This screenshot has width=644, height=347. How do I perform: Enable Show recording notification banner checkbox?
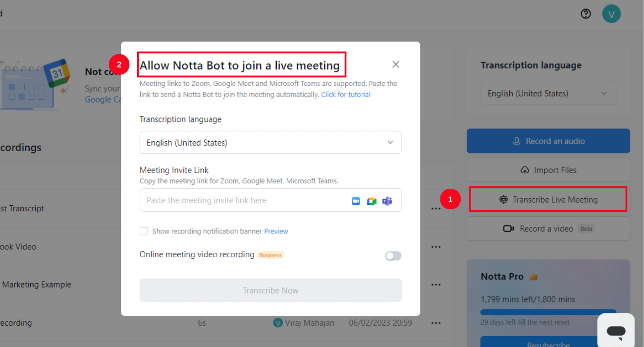(x=144, y=231)
